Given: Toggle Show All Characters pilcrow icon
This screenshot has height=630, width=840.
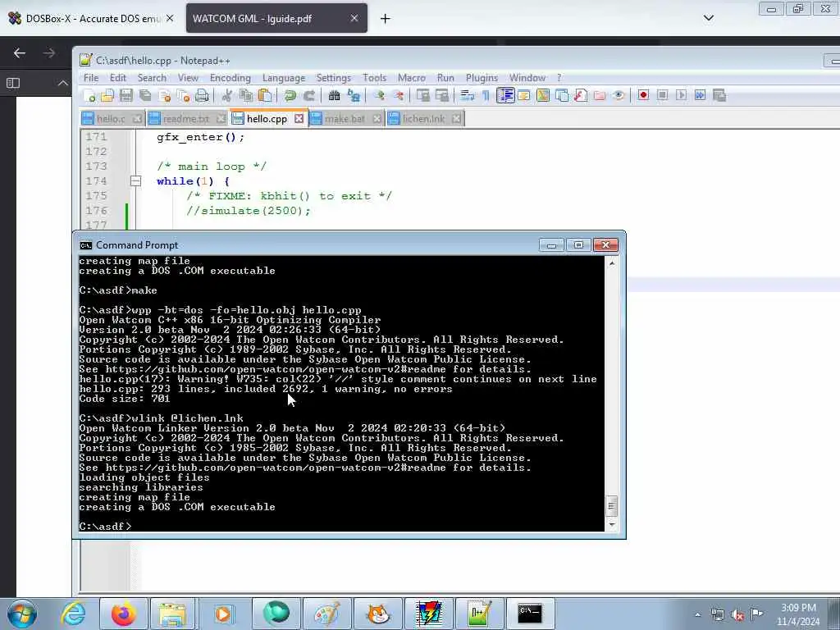Looking at the screenshot, I should pyautogui.click(x=486, y=96).
